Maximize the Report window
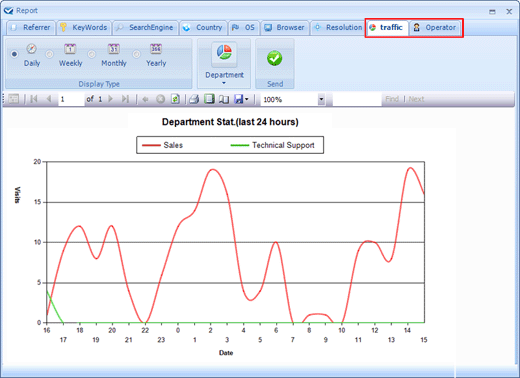This screenshot has width=520, height=378. pos(492,12)
